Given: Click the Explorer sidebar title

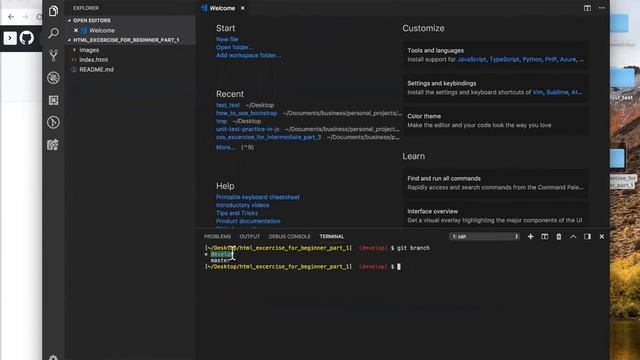Looking at the screenshot, I should pos(86,8).
